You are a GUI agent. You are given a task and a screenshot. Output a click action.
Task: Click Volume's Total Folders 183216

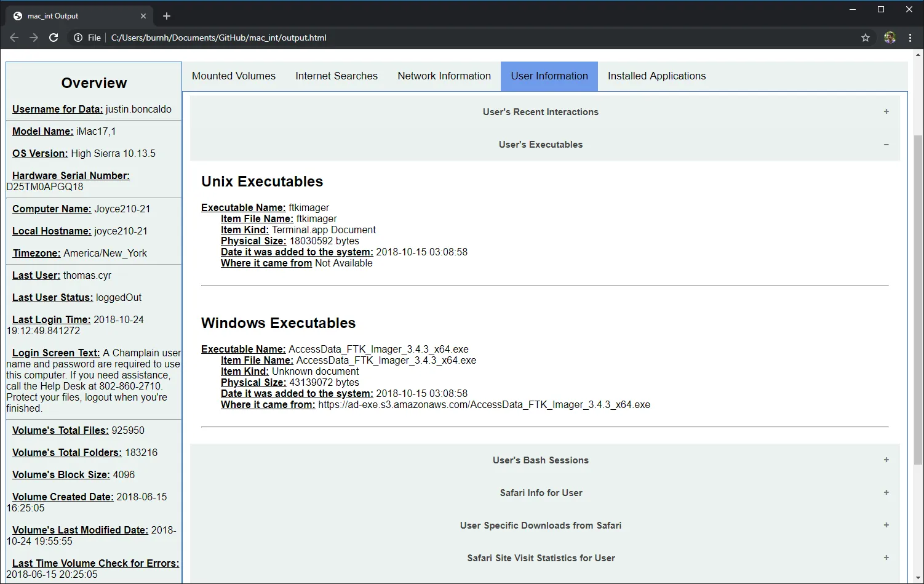(x=141, y=453)
